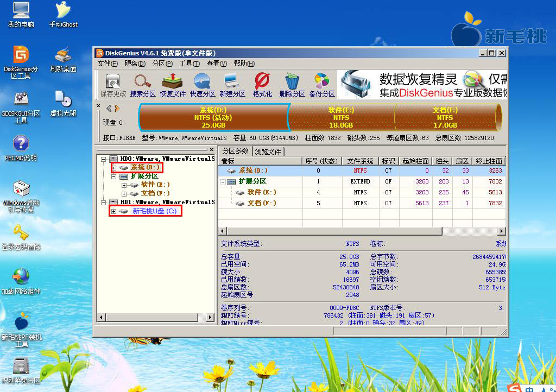This screenshot has width=556, height=392.
Task: Select 系统(D:) row in partition table
Action: point(362,170)
